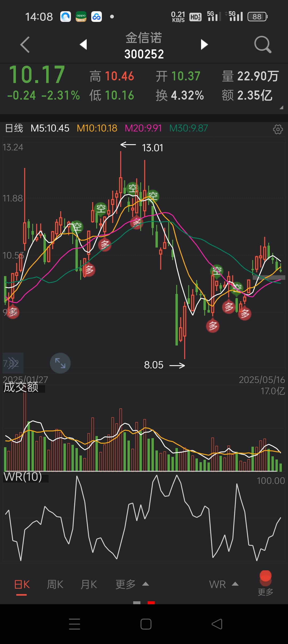Tap the opening price 开 10.37

tap(178, 76)
